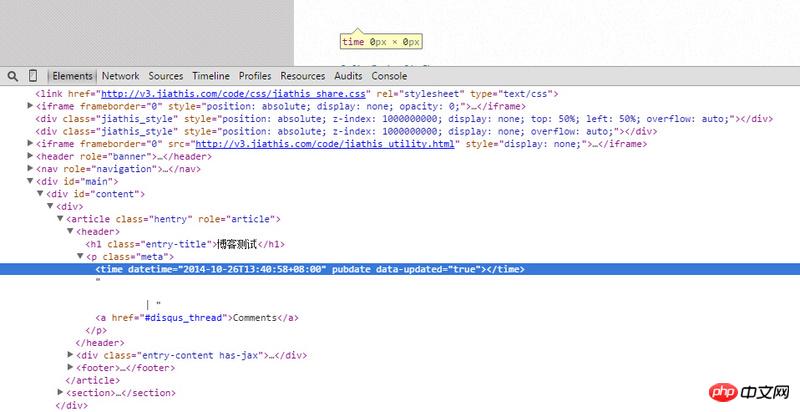This screenshot has width=800, height=412.
Task: Open the Resources tab
Action: [x=303, y=76]
